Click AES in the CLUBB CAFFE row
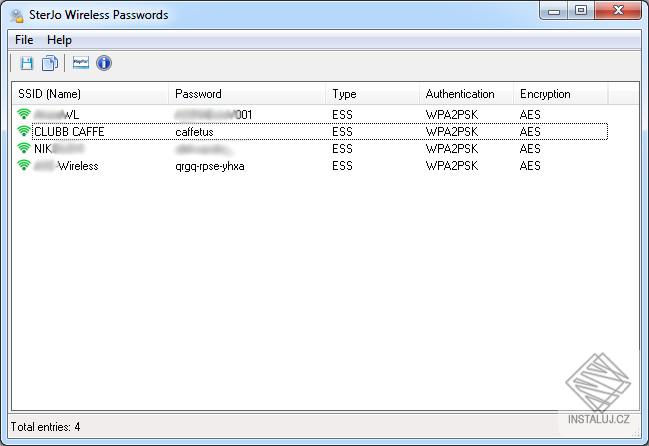Viewport: 649px width, 446px height. pyautogui.click(x=530, y=132)
